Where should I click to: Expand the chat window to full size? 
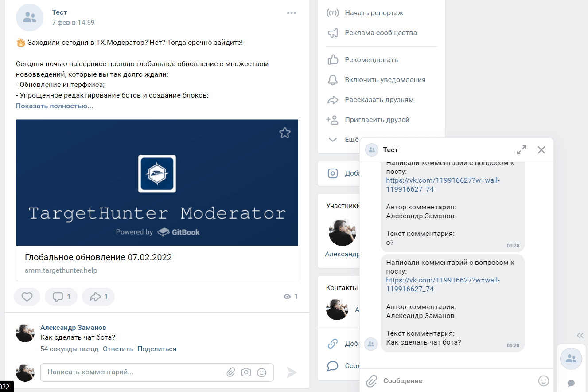[x=522, y=150]
